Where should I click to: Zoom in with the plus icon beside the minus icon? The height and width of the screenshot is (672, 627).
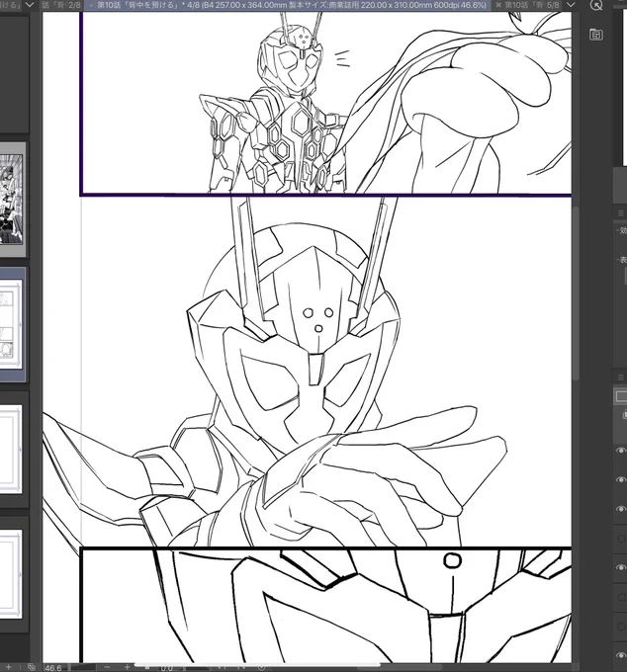pos(127,667)
